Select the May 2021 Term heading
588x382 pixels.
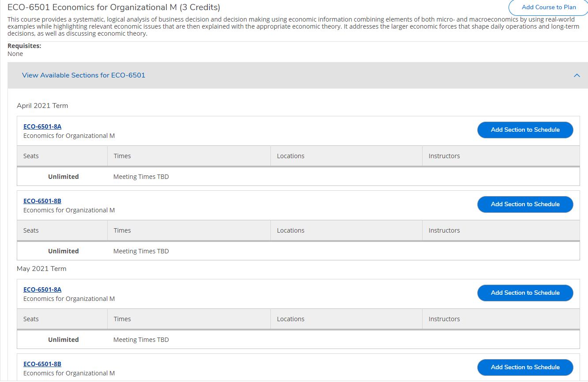tap(41, 269)
